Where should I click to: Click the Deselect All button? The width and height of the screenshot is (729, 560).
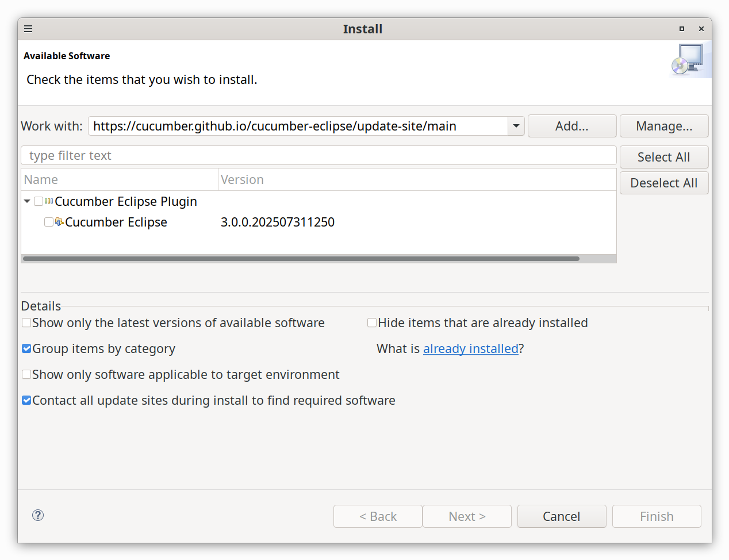664,183
